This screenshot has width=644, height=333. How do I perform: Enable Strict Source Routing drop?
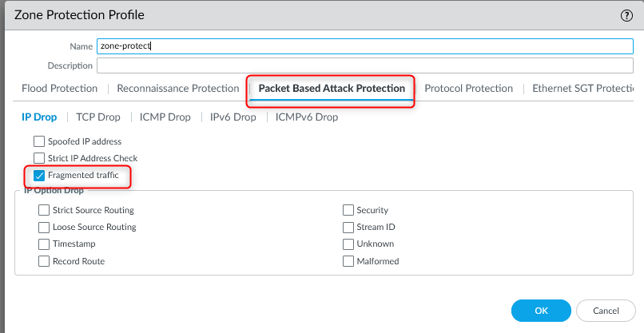(x=44, y=210)
